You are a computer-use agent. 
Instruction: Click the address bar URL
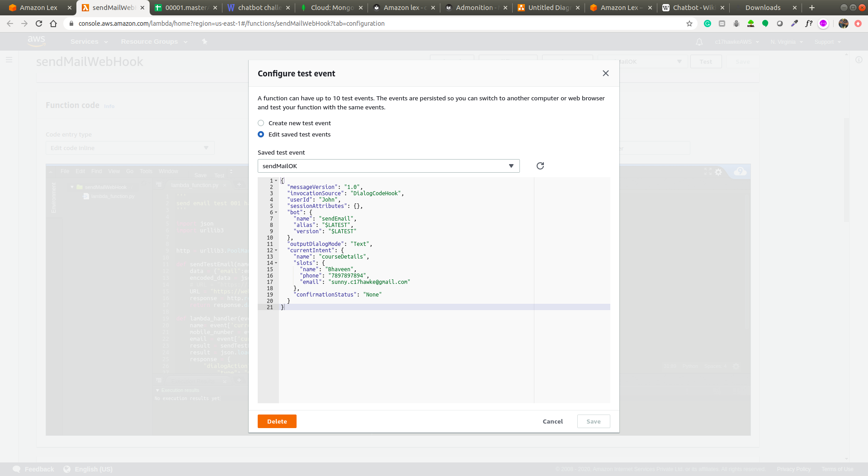[x=231, y=24]
